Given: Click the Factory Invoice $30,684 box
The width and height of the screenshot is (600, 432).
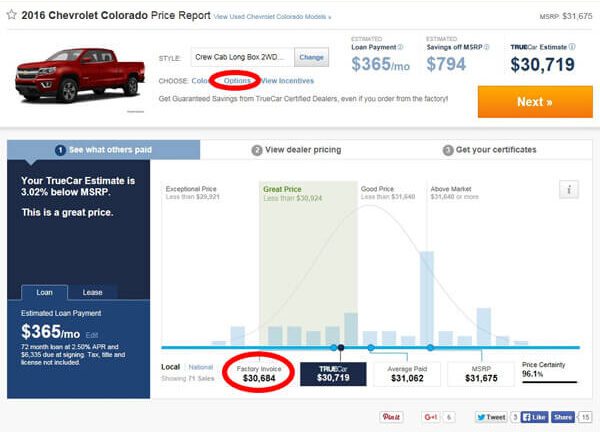Looking at the screenshot, I should (x=259, y=374).
